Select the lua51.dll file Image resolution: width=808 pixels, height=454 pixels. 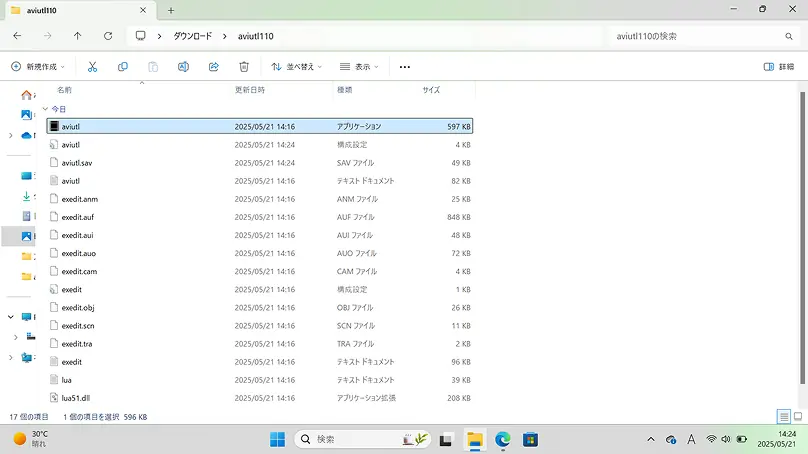click(x=260, y=398)
